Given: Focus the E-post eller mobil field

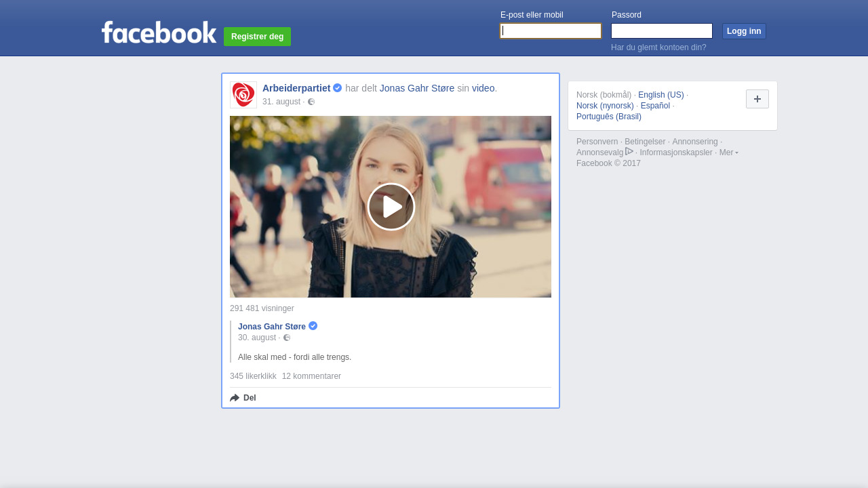Looking at the screenshot, I should (x=551, y=31).
